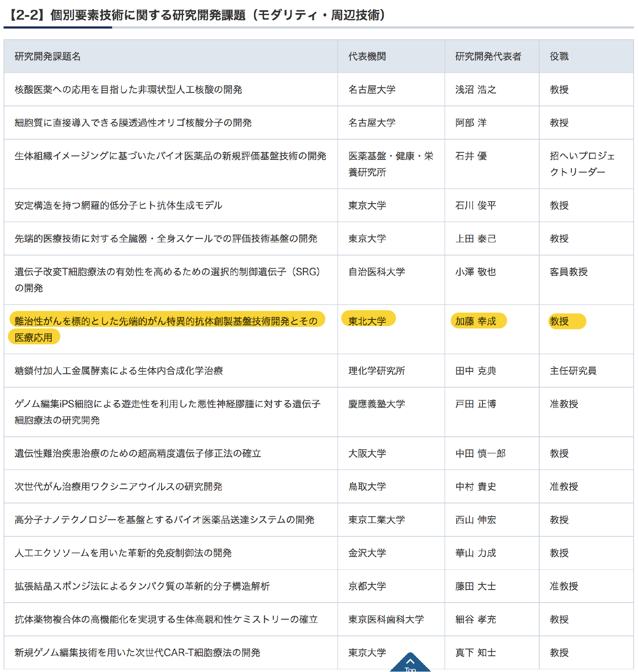Click the title 次世代がん治療用ワクシニアウイルスの研究開発
The image size is (638, 672).
click(x=118, y=487)
